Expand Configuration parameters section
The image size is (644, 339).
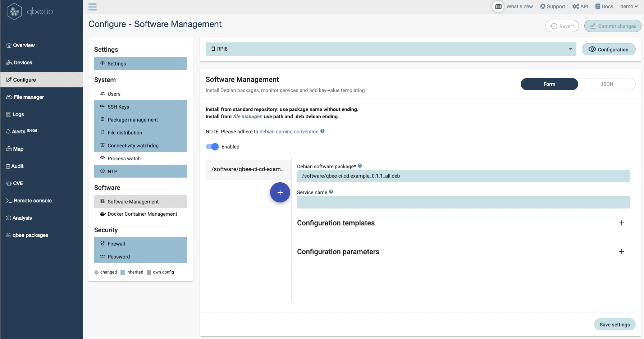pos(621,252)
